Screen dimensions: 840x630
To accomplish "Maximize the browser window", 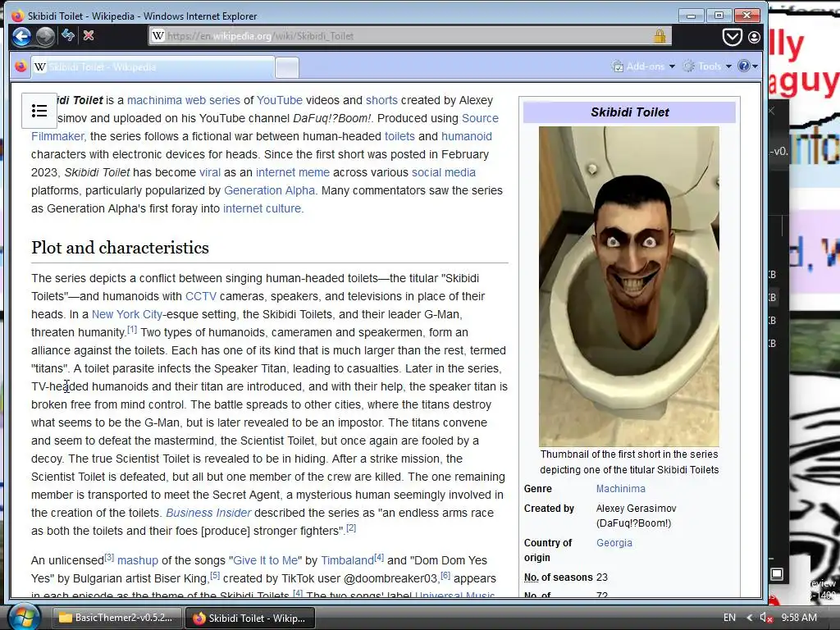I will (719, 16).
